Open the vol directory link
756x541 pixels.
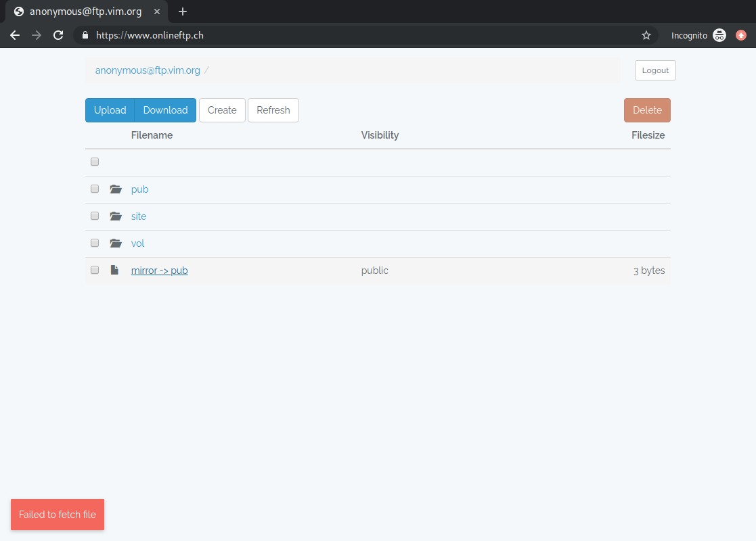pyautogui.click(x=137, y=243)
